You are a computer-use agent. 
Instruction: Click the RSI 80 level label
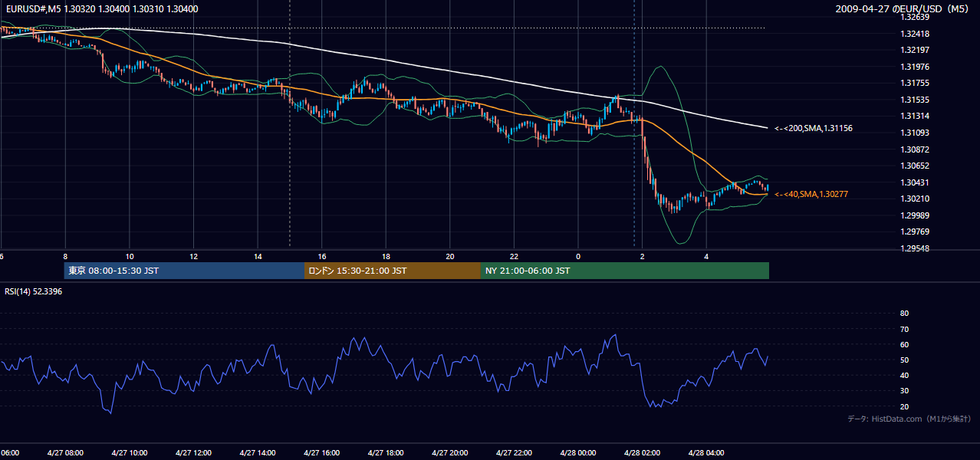(x=904, y=314)
